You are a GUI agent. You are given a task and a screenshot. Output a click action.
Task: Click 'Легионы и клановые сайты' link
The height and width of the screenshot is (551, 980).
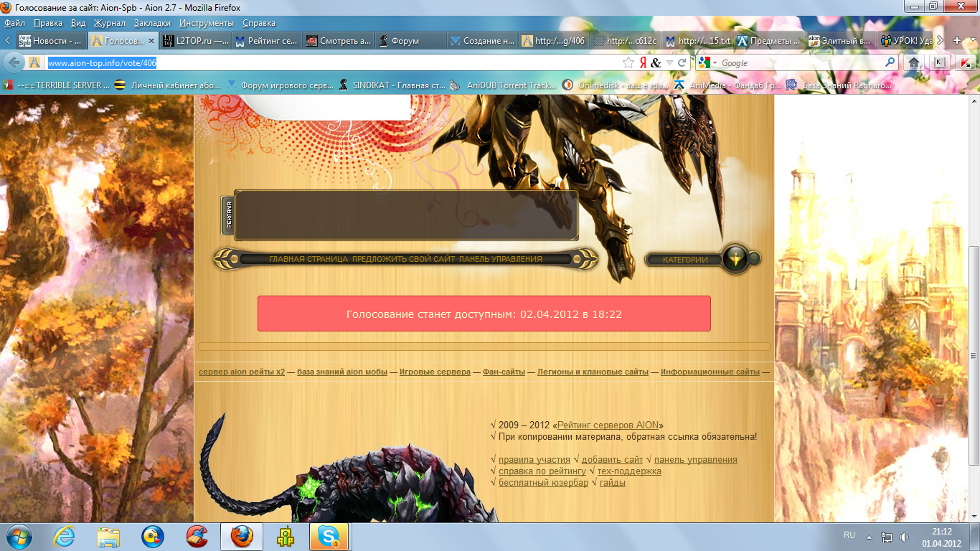[x=593, y=372]
